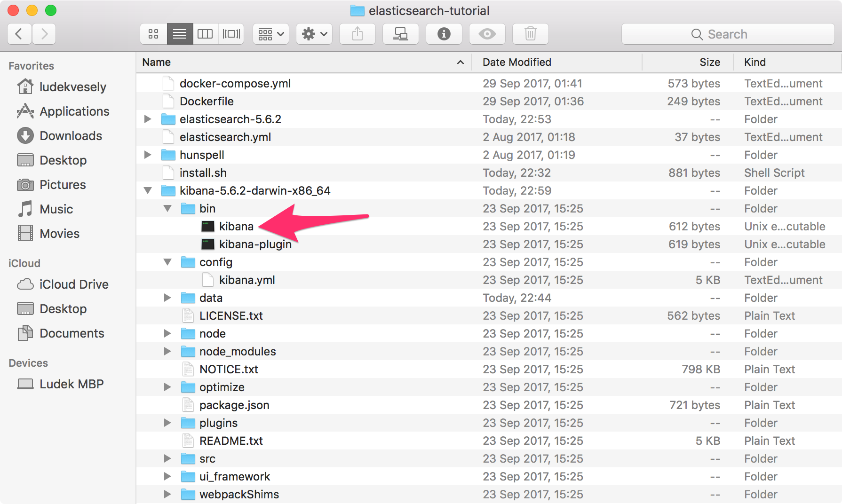Collapse the config folder

167,262
